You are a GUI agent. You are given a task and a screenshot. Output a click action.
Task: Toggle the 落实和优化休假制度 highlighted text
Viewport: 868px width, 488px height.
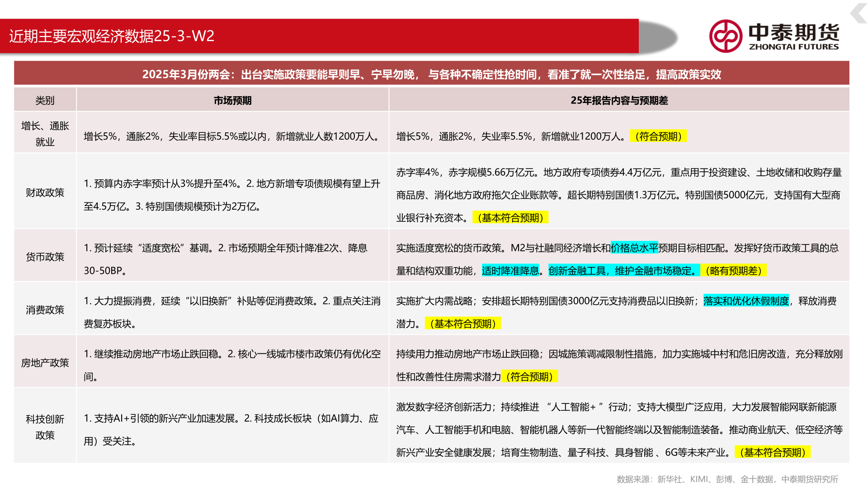745,300
